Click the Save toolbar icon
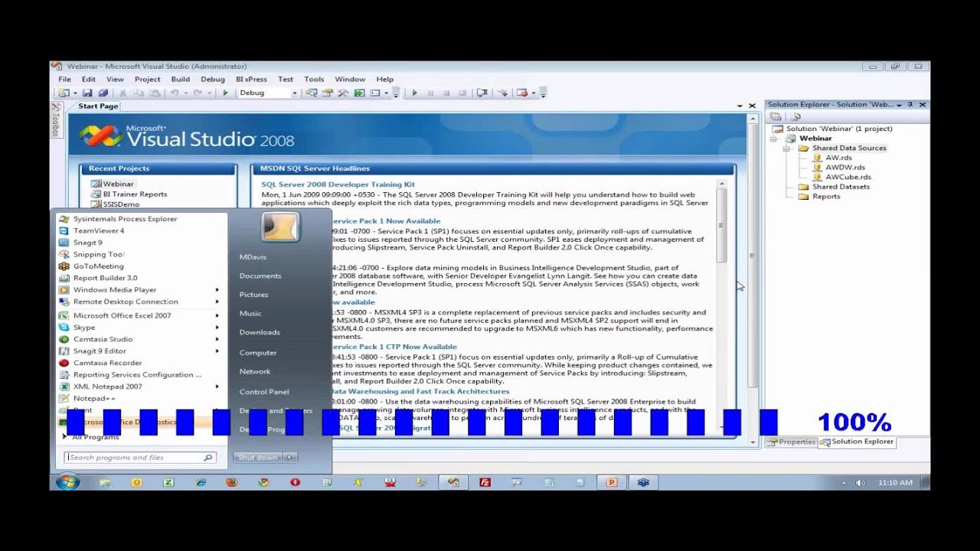980x551 pixels. pyautogui.click(x=87, y=93)
